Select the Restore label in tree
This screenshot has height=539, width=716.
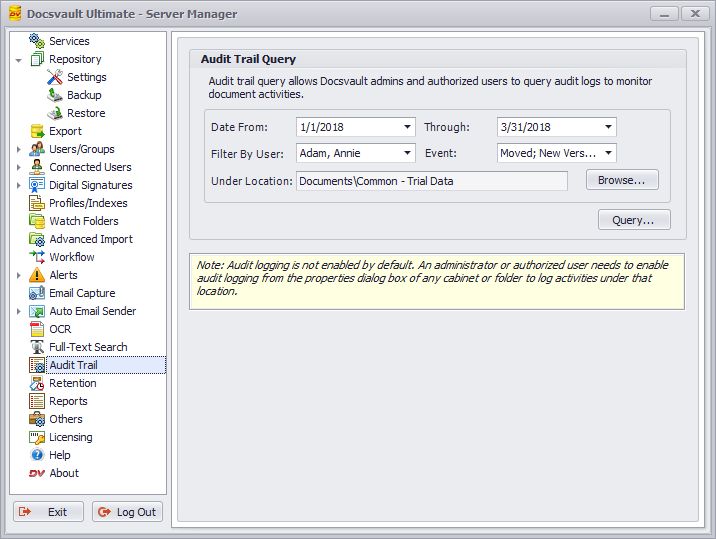coord(86,113)
